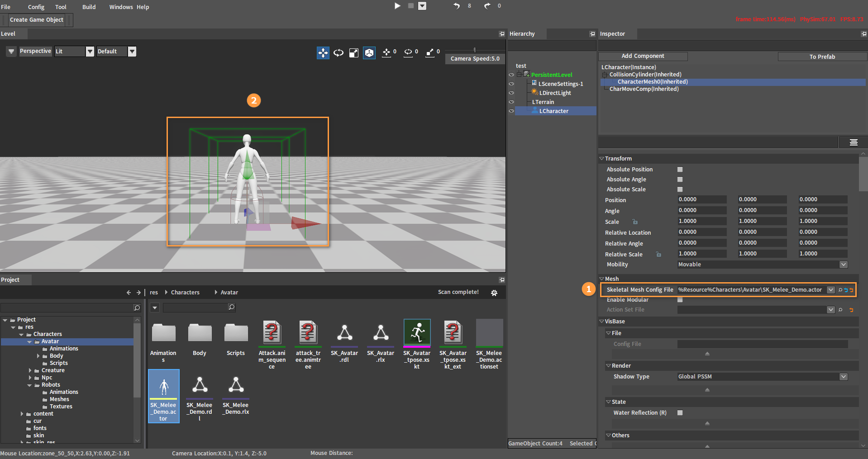Click the Position X value field
Viewport: 868px width, 459px height.
pos(702,199)
